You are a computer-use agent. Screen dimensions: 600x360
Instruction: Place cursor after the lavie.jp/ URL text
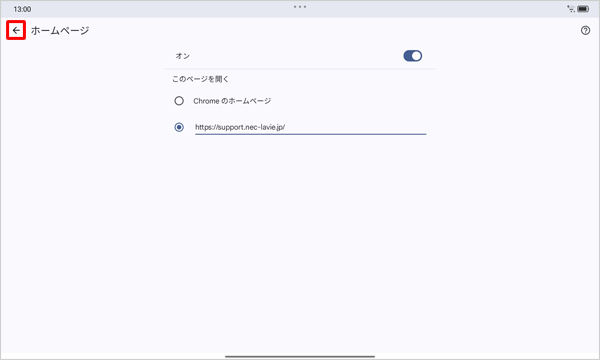(286, 127)
